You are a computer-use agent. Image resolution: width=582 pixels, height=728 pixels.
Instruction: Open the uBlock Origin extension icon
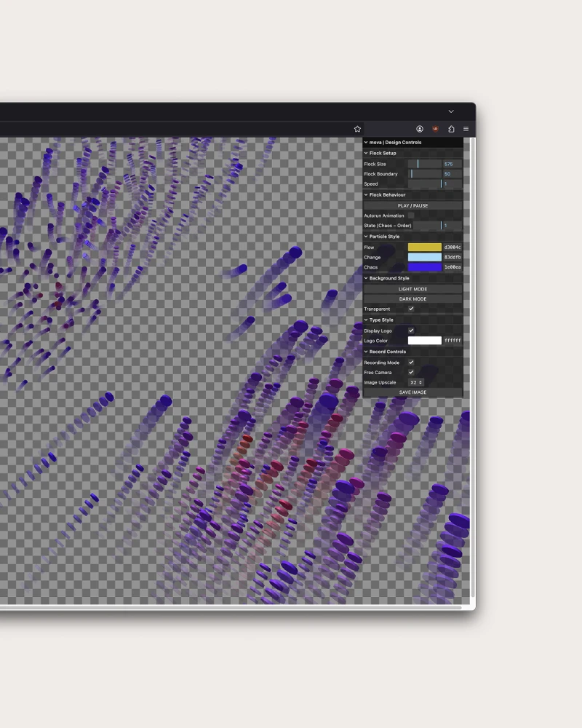(x=436, y=129)
